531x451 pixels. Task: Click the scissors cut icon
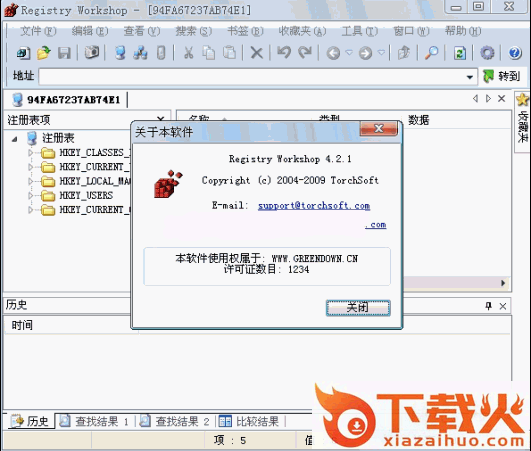tap(189, 53)
